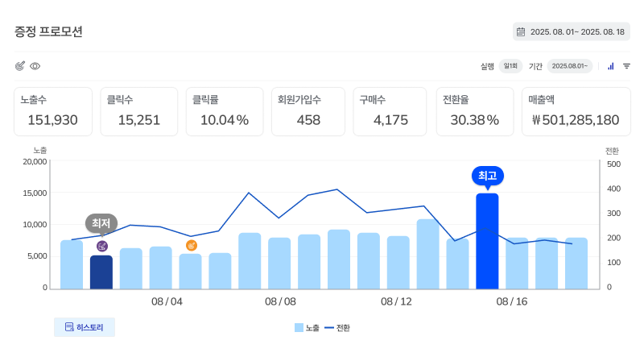The height and width of the screenshot is (353, 644).
Task: Click the 최저 dark blue bar
Action: 101,272
